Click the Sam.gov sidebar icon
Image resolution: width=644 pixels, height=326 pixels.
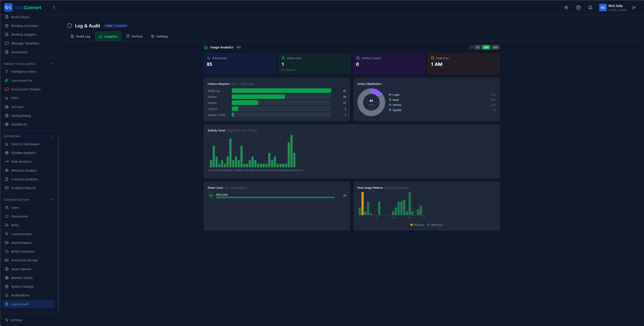click(7, 107)
